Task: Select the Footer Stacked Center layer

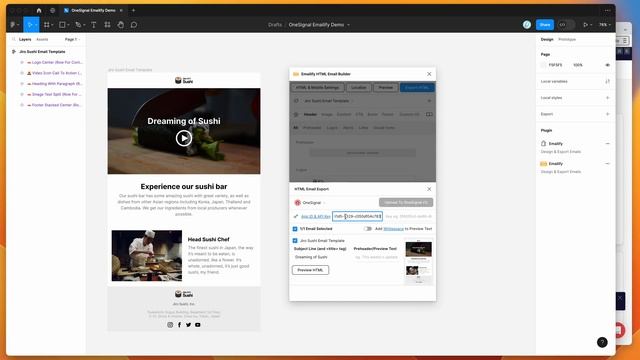Action: 57,105
